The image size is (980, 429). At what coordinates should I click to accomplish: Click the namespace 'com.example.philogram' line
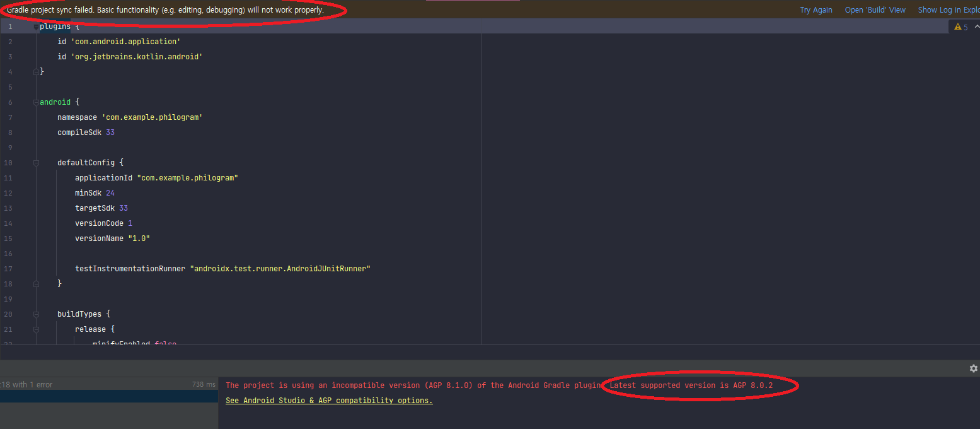pyautogui.click(x=130, y=117)
